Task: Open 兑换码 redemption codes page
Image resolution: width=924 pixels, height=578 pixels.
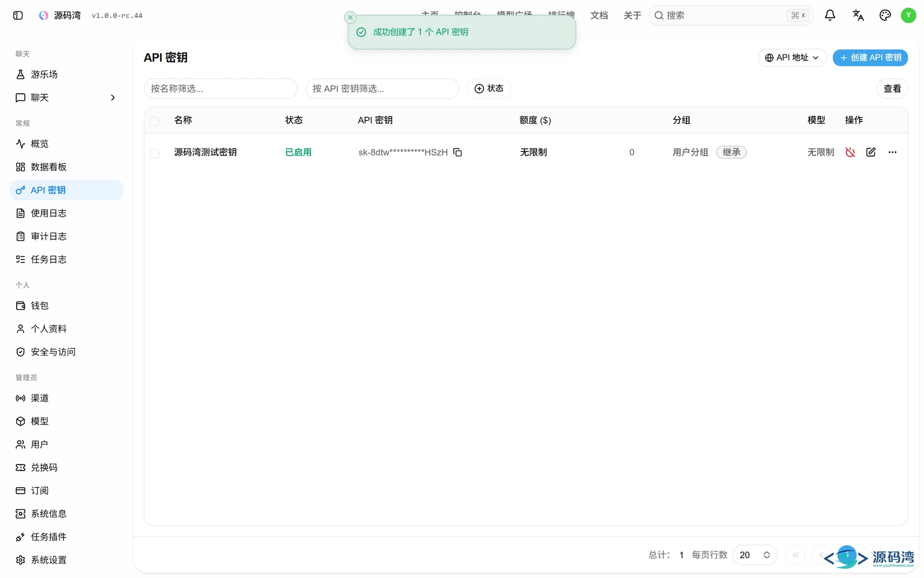Action: pyautogui.click(x=67, y=468)
